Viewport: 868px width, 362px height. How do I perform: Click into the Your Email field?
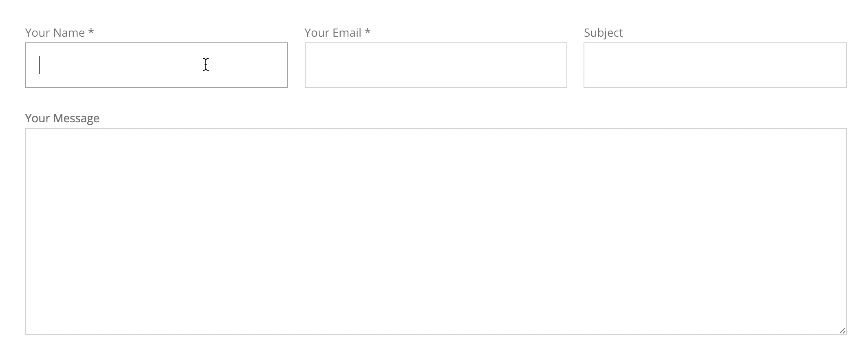(x=436, y=65)
